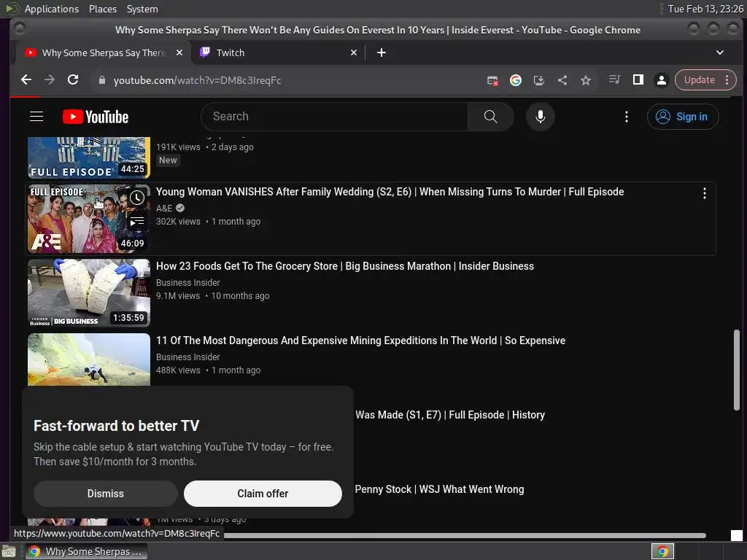This screenshot has width=747, height=560.
Task: Open the How 23 Foods video thumbnail
Action: point(89,293)
